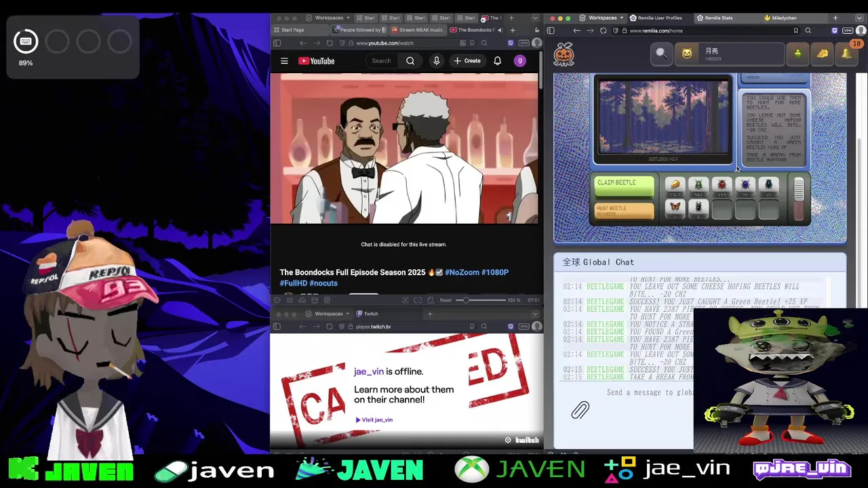
Task: Open the 月亮 ~moon profile card
Action: pyautogui.click(x=729, y=54)
